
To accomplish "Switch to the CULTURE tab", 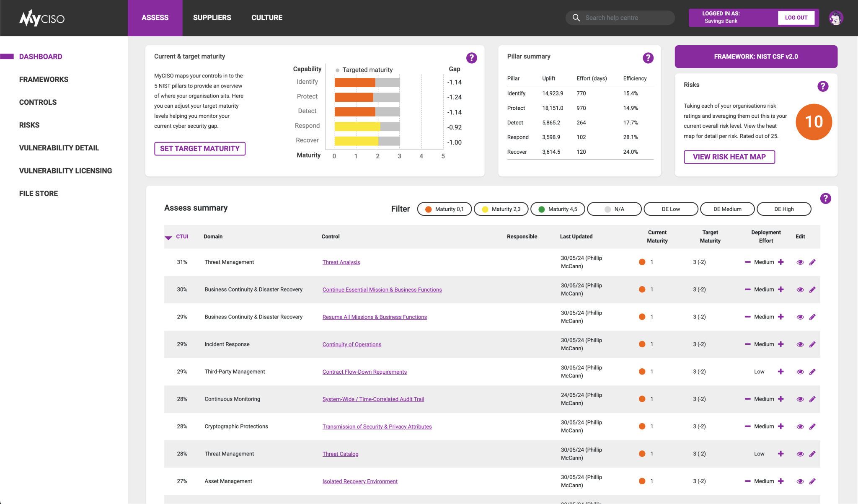I will click(x=267, y=18).
